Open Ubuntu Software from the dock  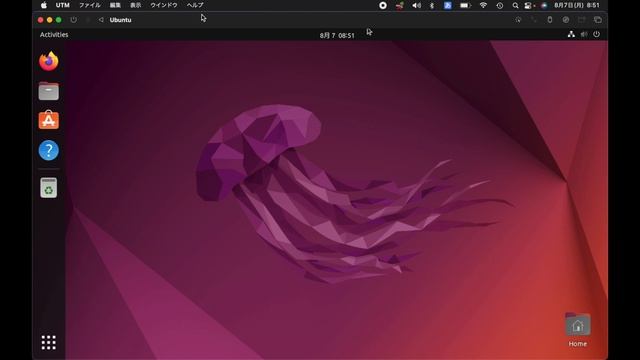[49, 120]
